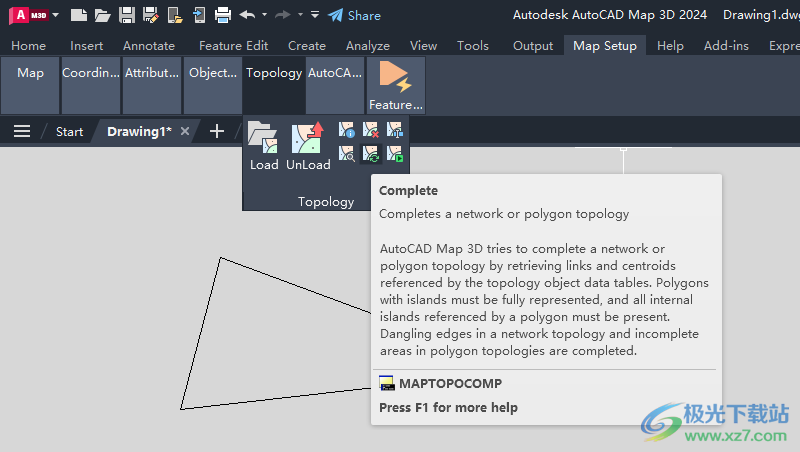800x452 pixels.
Task: Expand the Attribute Data ribbon panel
Action: pyautogui.click(x=152, y=85)
